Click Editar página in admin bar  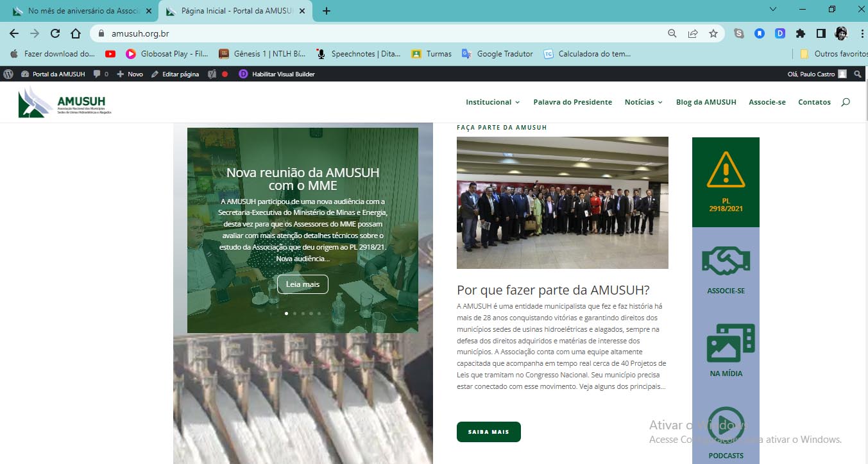click(175, 74)
